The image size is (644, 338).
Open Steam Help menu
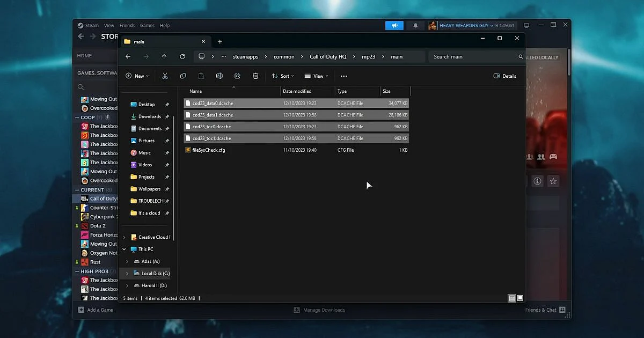[x=165, y=25]
